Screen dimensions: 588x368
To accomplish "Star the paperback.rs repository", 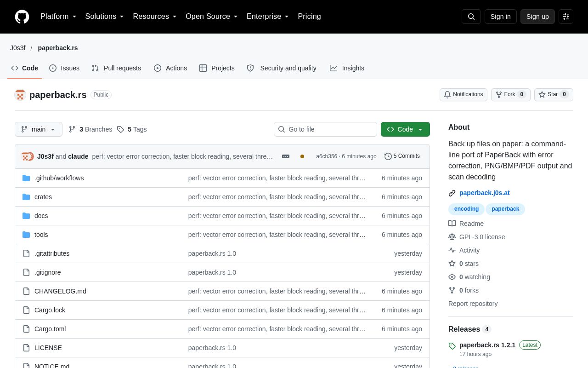I will tap(554, 95).
